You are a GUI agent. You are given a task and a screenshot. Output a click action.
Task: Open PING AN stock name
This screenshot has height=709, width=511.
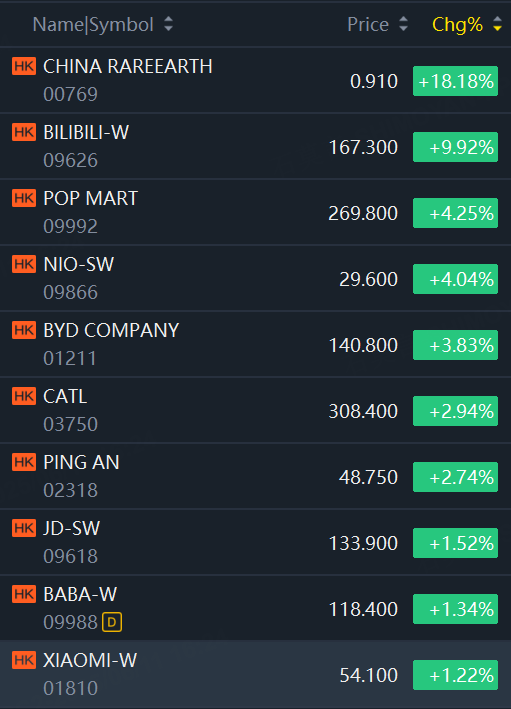[81, 463]
